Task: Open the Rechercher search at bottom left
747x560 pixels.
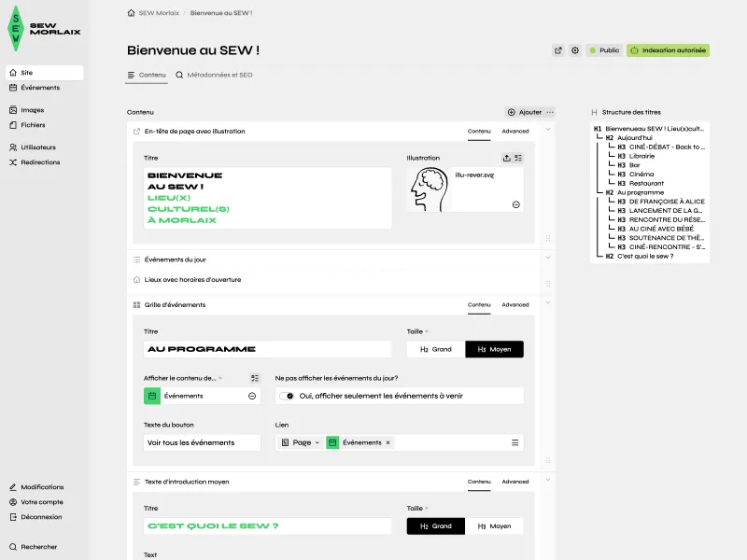Action: 37,547
